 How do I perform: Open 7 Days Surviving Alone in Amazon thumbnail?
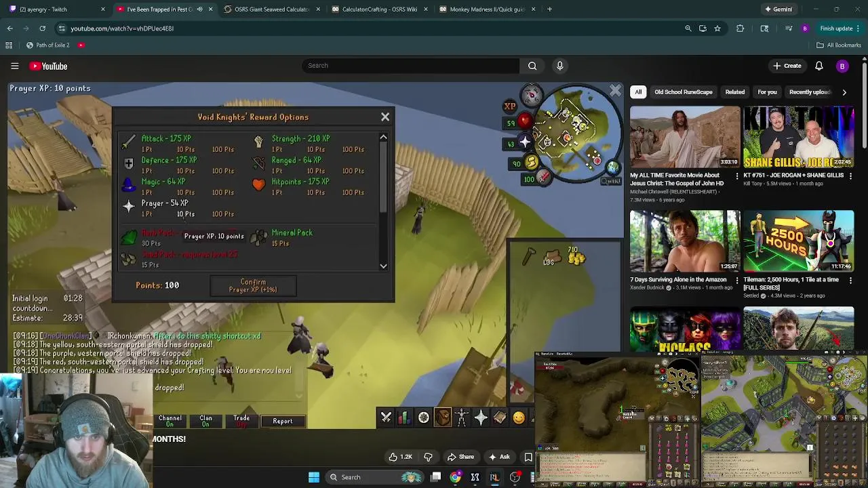(685, 240)
